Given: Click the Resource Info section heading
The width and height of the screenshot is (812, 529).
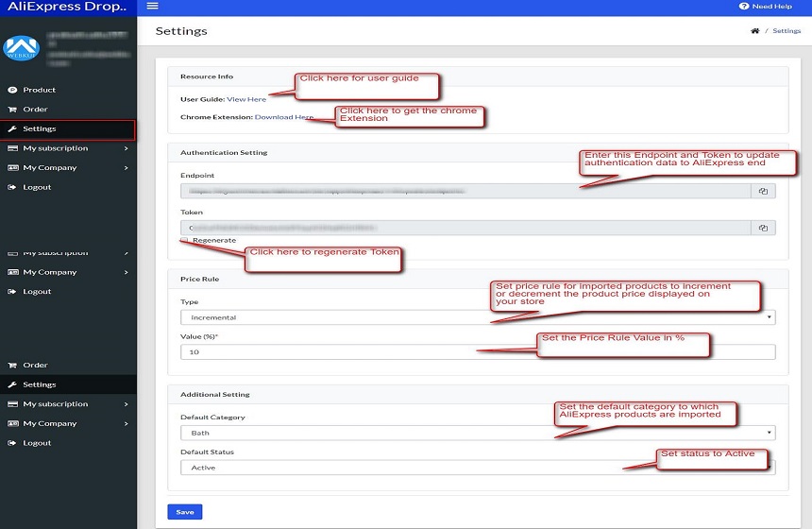Looking at the screenshot, I should (207, 77).
